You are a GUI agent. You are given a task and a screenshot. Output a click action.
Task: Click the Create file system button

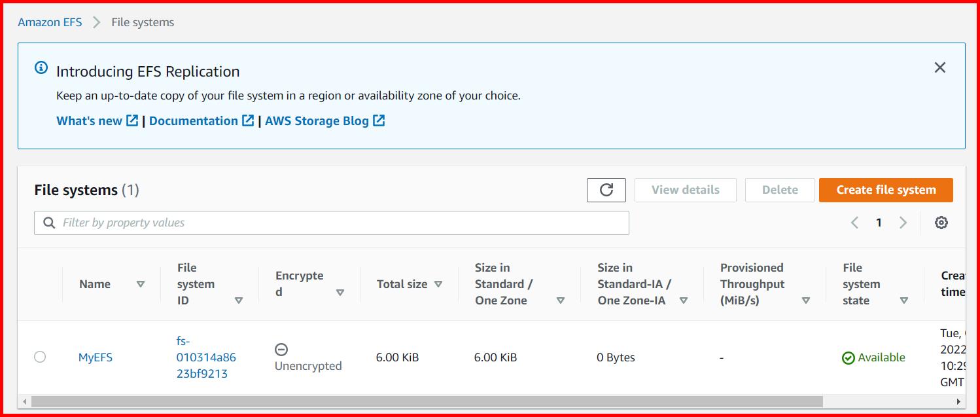[x=885, y=190]
